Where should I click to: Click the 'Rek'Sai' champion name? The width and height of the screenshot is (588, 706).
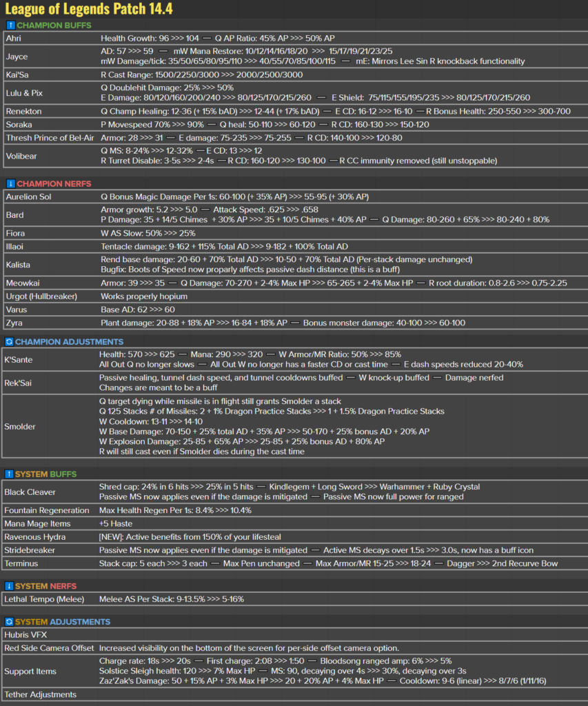(x=18, y=383)
